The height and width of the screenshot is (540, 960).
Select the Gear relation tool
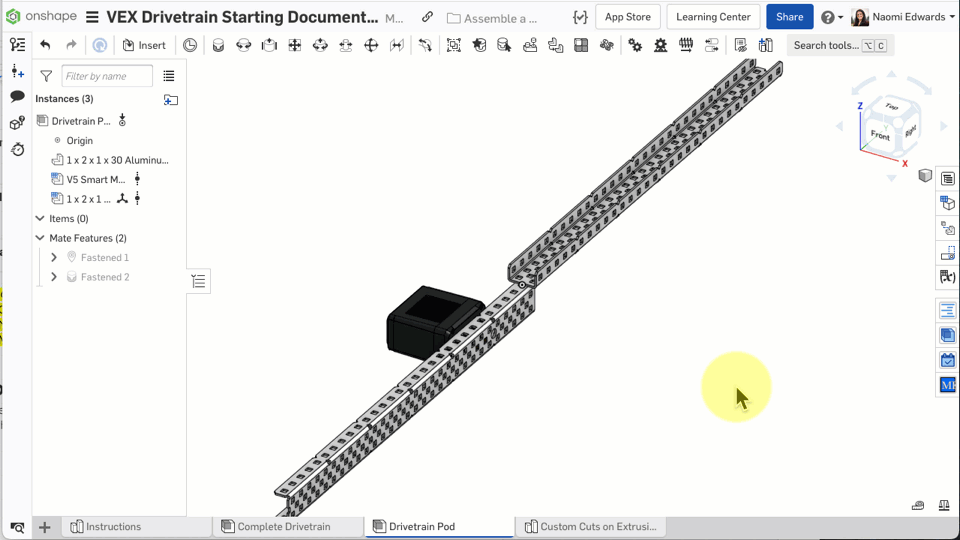(635, 45)
